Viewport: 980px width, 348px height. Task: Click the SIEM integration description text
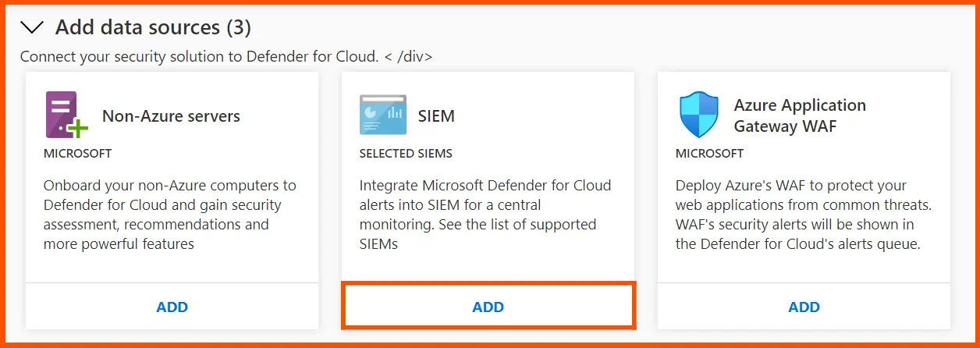tap(485, 215)
